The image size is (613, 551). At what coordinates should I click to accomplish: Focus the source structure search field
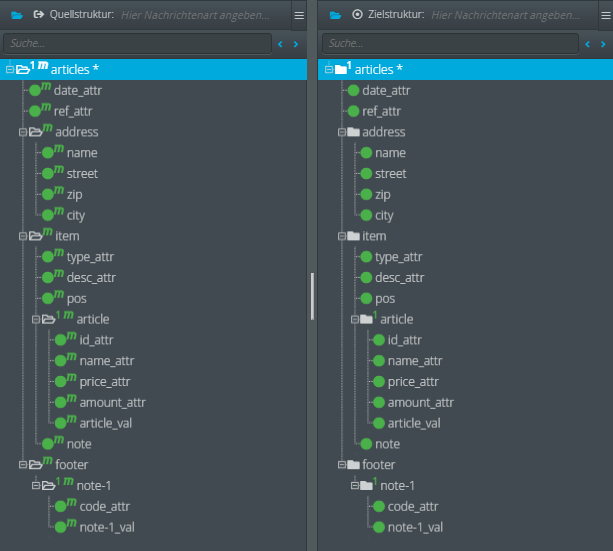pyautogui.click(x=138, y=43)
